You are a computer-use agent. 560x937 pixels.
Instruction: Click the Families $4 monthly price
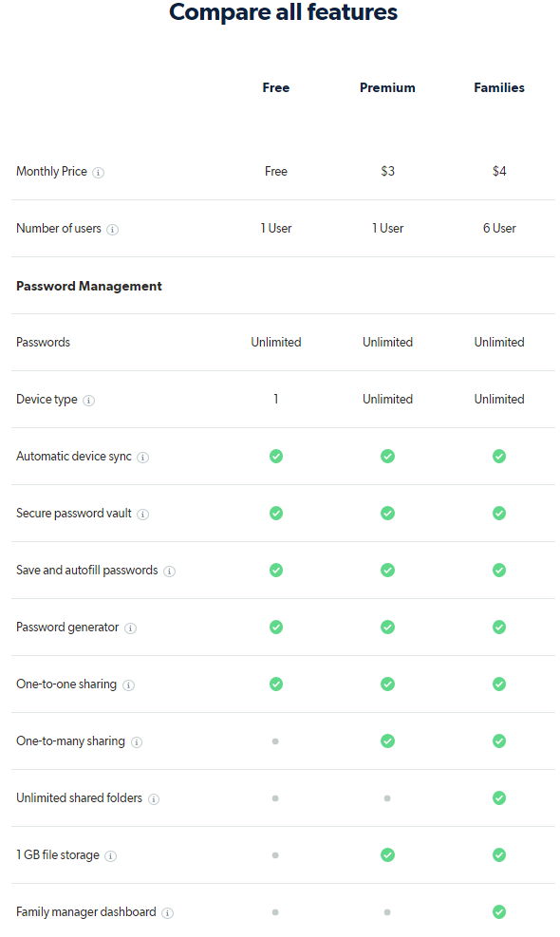point(499,172)
